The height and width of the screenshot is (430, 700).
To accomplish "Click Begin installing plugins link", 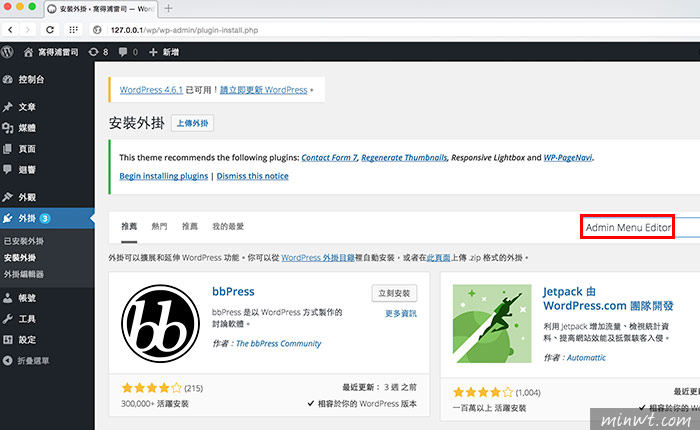I will point(163,176).
